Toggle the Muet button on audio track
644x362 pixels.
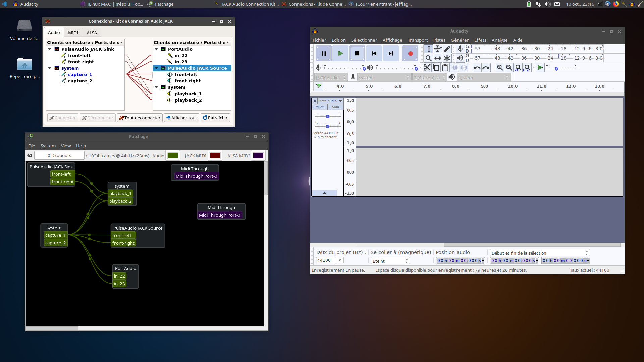[x=319, y=107]
